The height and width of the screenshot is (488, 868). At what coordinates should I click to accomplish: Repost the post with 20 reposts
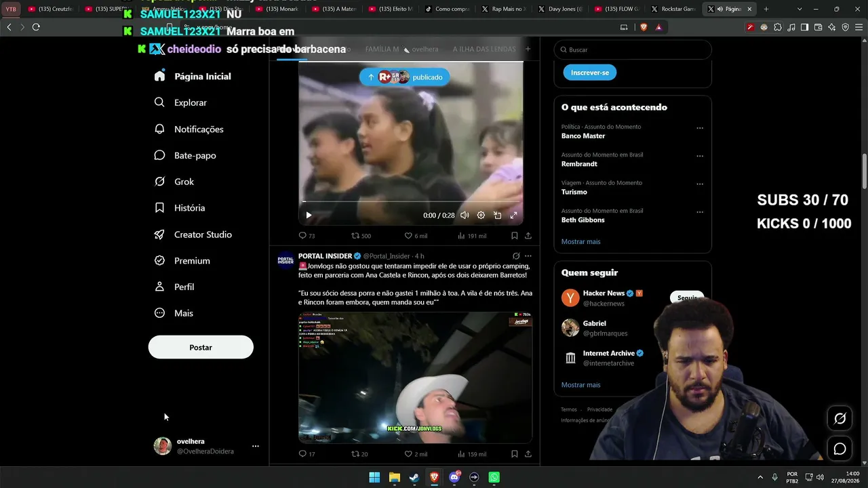tap(359, 454)
